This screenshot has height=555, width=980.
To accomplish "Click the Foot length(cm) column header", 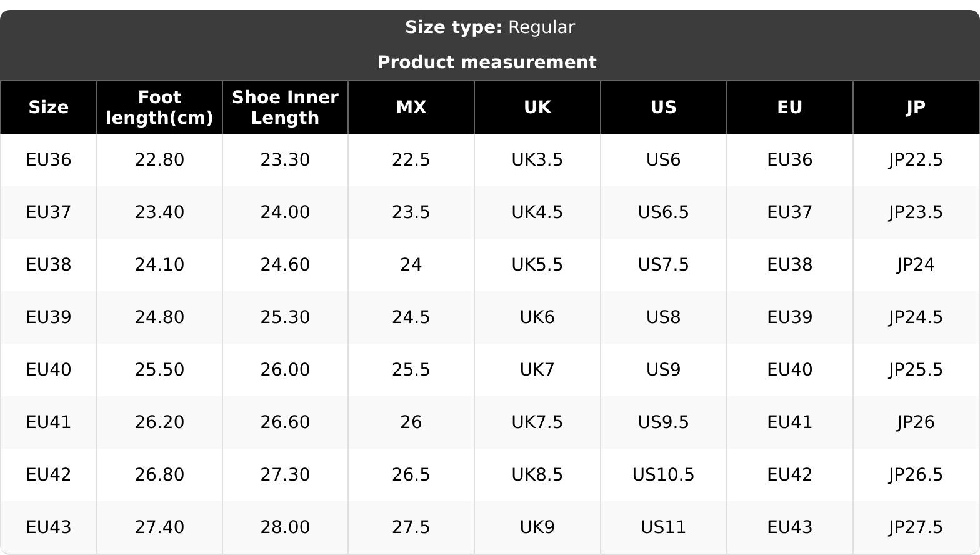I will (160, 107).
